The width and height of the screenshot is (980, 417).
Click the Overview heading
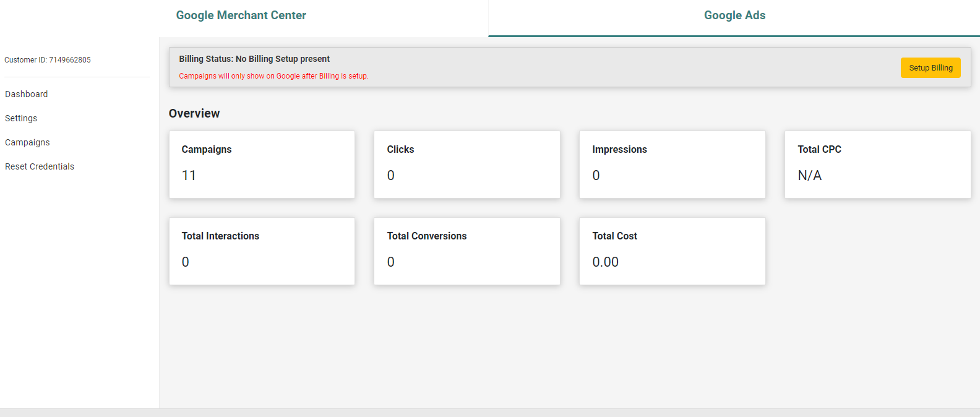click(x=194, y=113)
